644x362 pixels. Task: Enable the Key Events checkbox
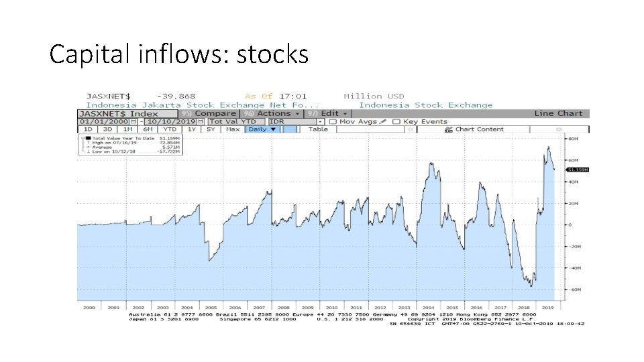[x=396, y=121]
